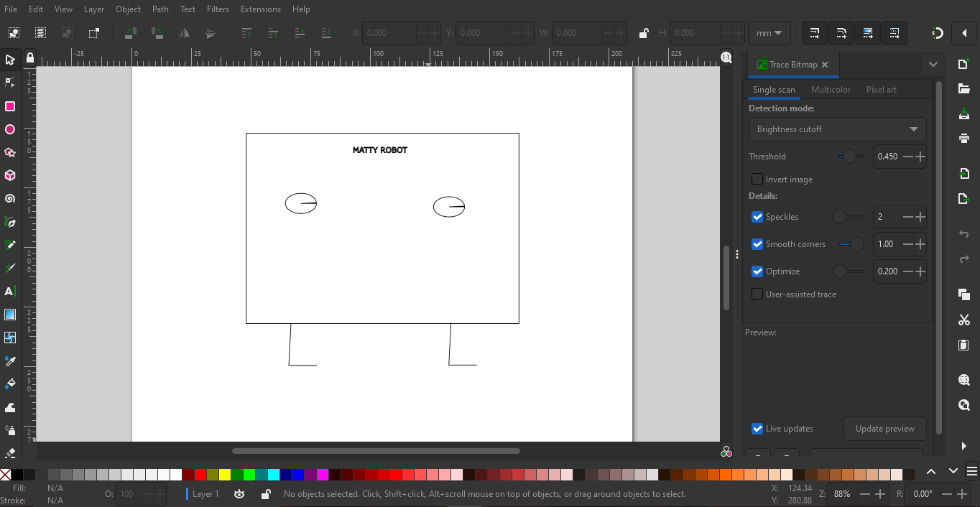Decrease the Speckles value with minus
The height and width of the screenshot is (507, 980).
[x=908, y=217]
